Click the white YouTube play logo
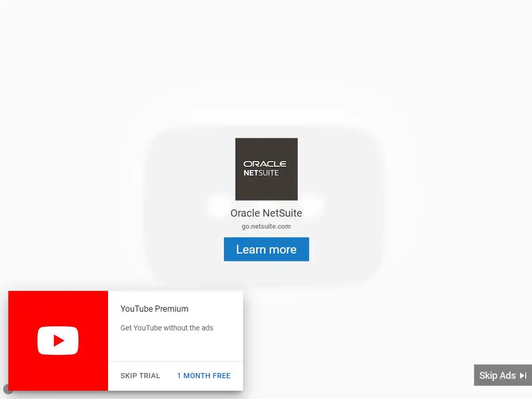This screenshot has height=399, width=532. [58, 341]
